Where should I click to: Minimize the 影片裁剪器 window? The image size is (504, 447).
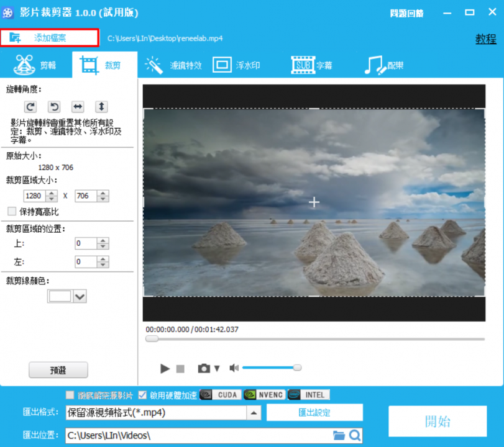[x=447, y=13]
